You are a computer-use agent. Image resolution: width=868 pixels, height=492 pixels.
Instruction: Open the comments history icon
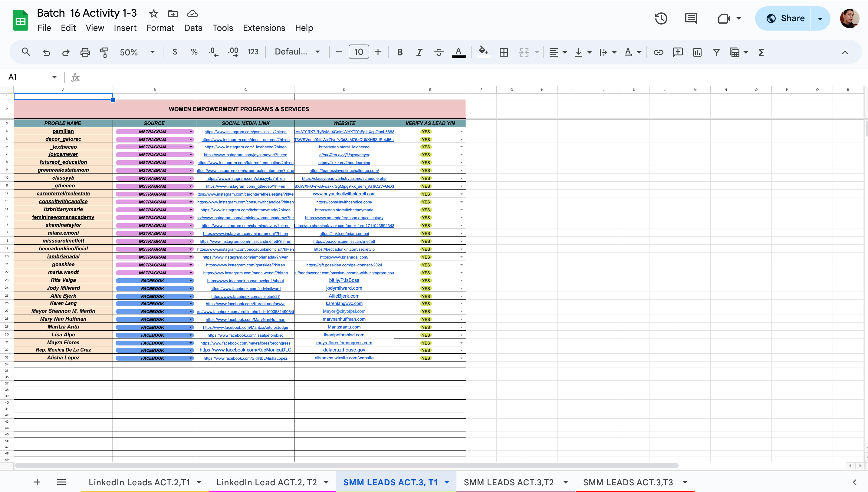691,18
